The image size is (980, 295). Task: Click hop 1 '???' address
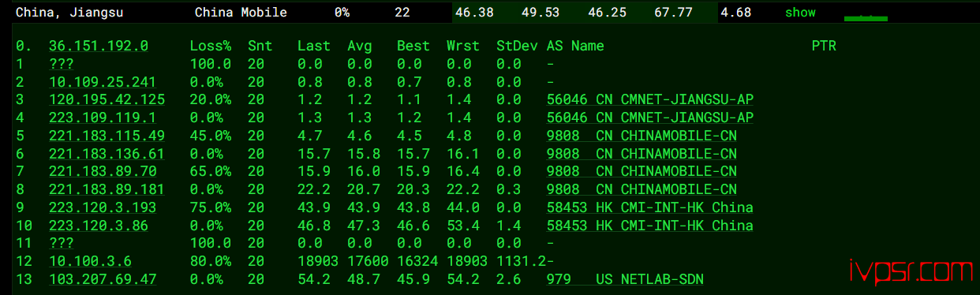62,64
